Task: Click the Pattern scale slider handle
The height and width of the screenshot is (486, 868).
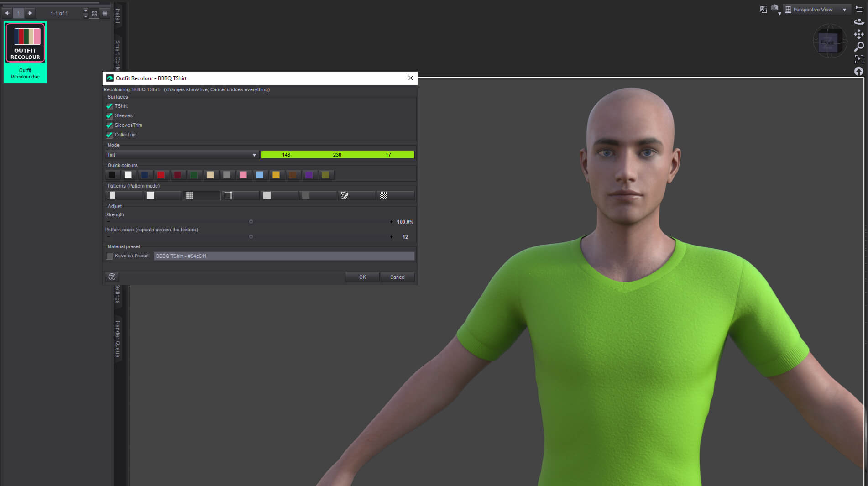Action: pos(251,237)
